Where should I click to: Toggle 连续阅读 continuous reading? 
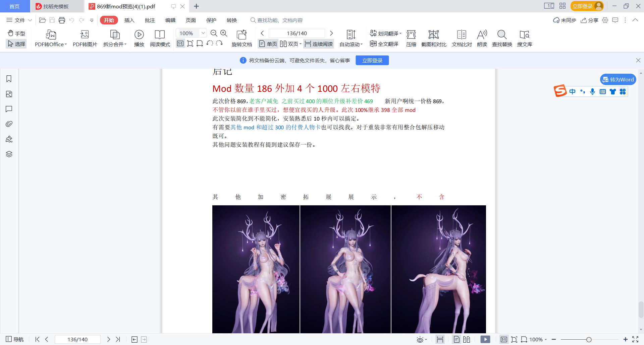319,44
